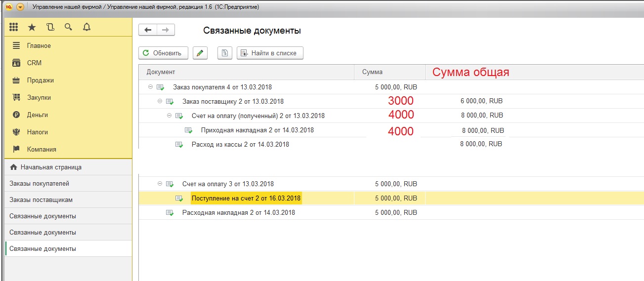Open the 1C main menu dropdown arrow
Screen dimensions: 644x281
[x=20, y=7]
